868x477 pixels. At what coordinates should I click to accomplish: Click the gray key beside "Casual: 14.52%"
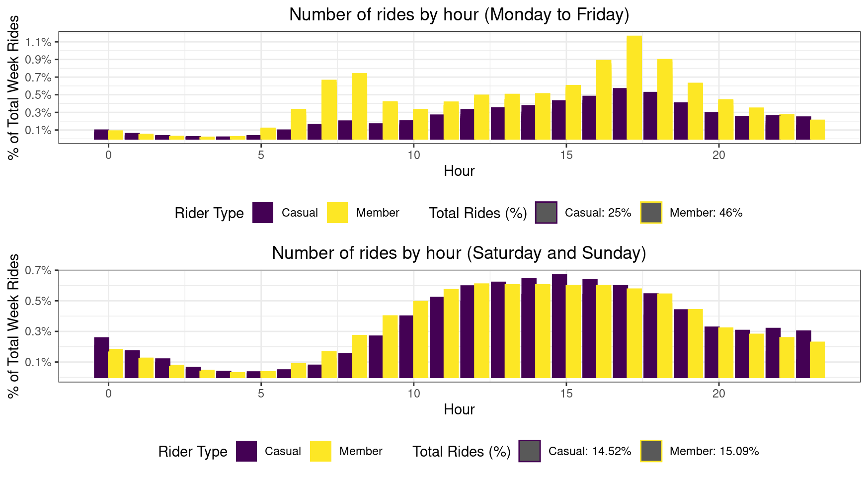click(x=530, y=451)
